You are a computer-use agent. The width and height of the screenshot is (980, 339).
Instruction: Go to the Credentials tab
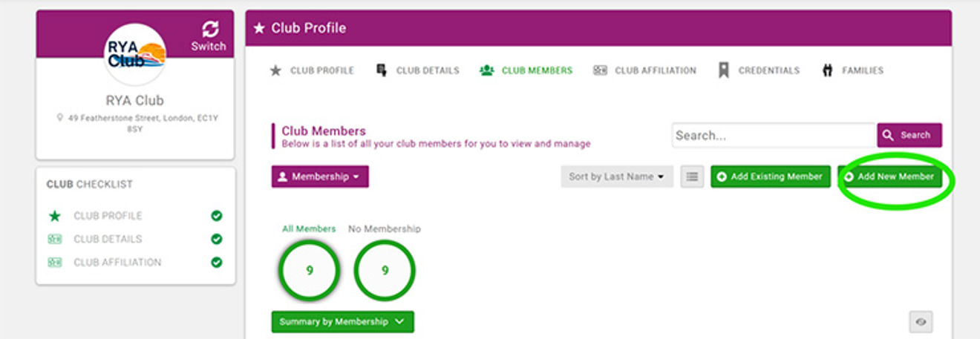pyautogui.click(x=759, y=70)
